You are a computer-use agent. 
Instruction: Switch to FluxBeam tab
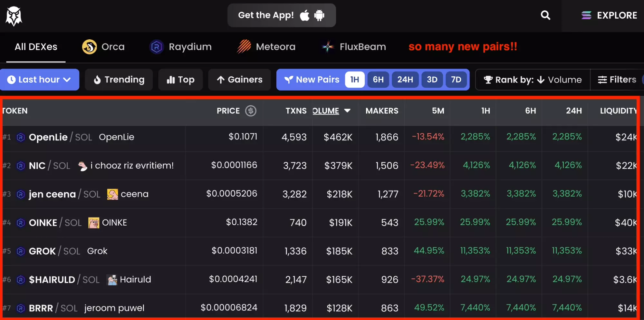tap(354, 47)
